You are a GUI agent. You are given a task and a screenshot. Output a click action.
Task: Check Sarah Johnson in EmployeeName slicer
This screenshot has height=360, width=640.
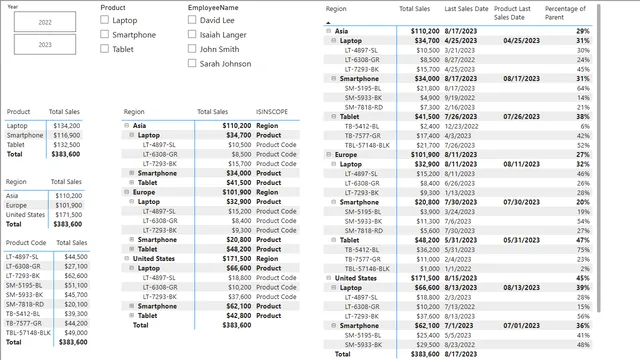[x=192, y=63]
